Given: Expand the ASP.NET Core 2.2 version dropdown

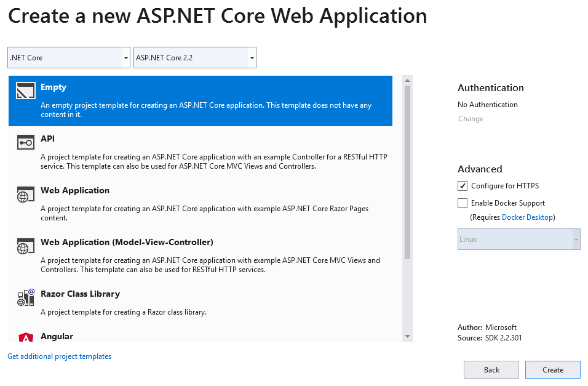Looking at the screenshot, I should [194, 57].
